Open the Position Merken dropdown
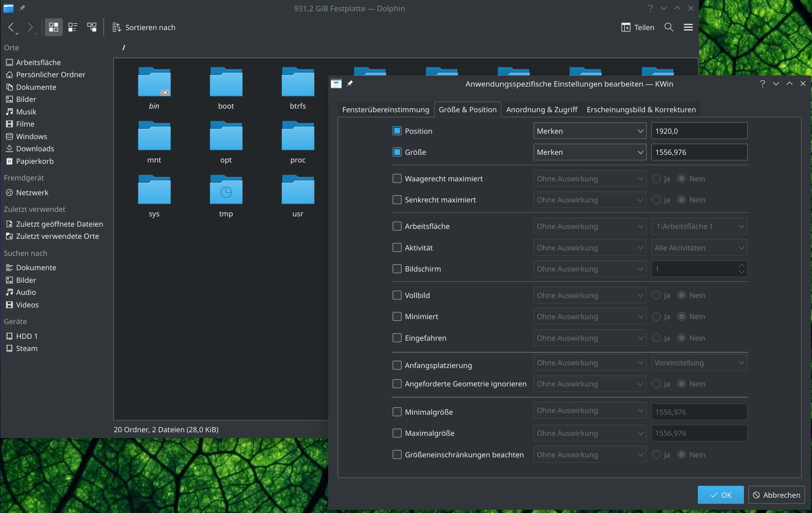Image resolution: width=812 pixels, height=513 pixels. 590,131
